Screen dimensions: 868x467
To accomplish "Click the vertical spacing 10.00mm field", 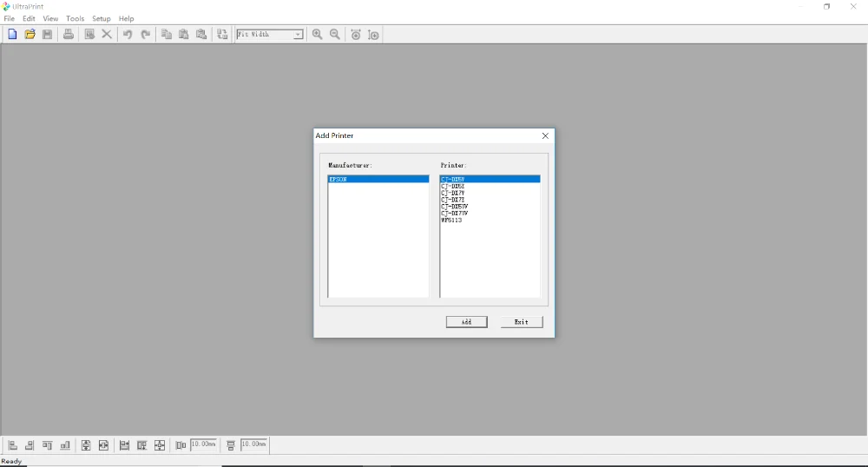I will (x=254, y=444).
